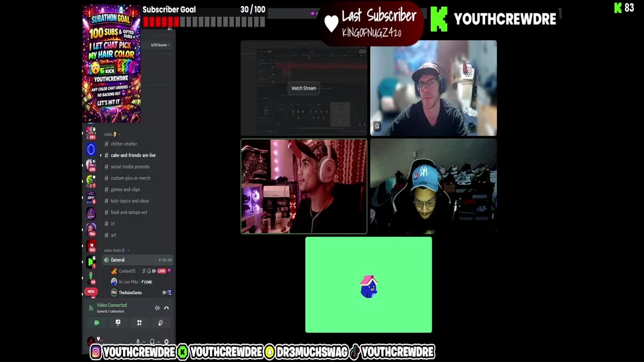Click user Its Just Miko
Image resolution: width=644 pixels, height=362 pixels.
(128, 282)
